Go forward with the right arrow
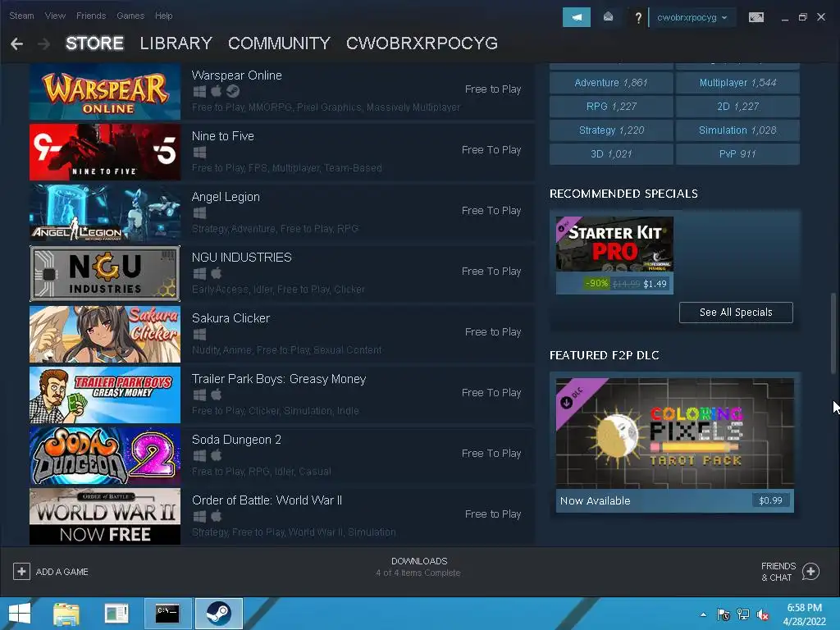840x630 pixels. pos(44,44)
